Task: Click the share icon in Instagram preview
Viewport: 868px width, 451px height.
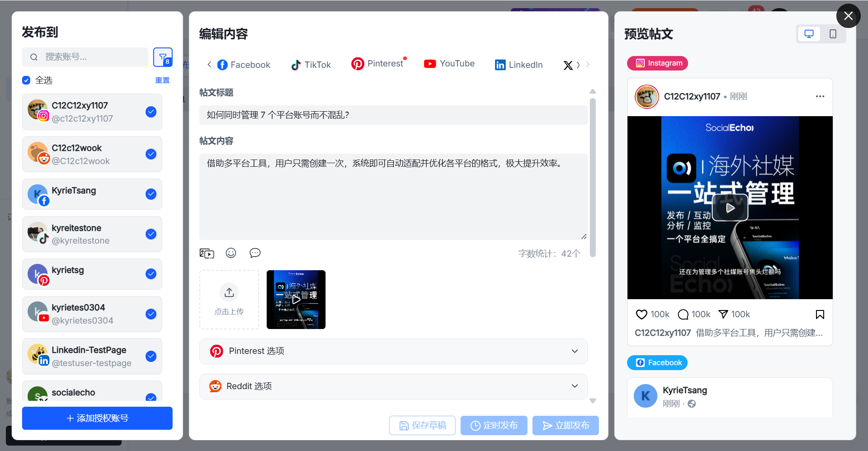Action: pos(723,314)
